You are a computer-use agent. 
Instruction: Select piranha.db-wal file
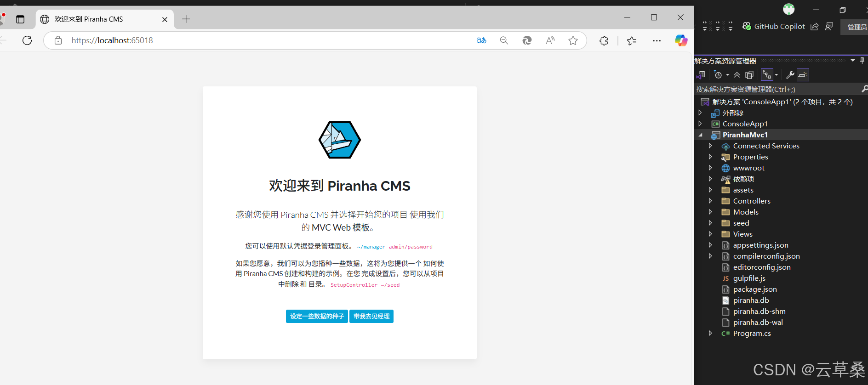pyautogui.click(x=758, y=323)
